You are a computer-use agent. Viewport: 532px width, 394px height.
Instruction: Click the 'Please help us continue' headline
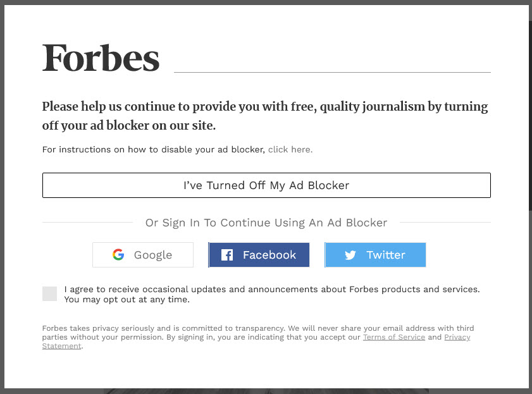pyautogui.click(x=265, y=116)
